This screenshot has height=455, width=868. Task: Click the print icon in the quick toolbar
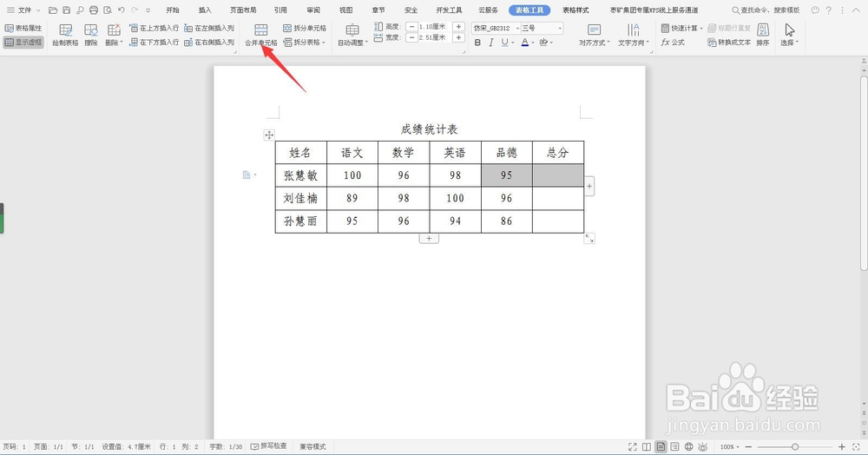point(94,10)
